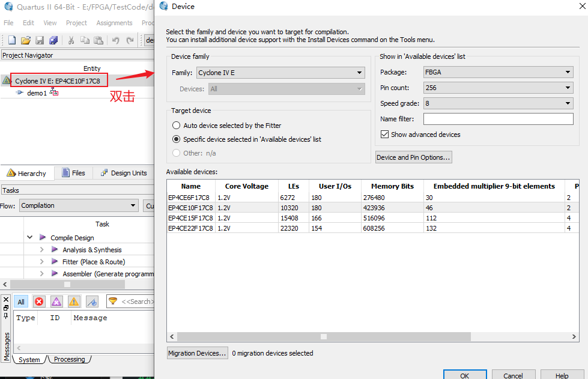Click the device triangle icon beside Cyclone IV E
The image size is (588, 379).
click(x=6, y=80)
